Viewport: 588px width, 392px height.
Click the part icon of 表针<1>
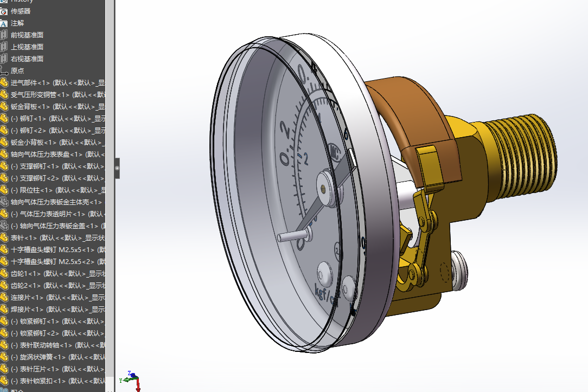click(4, 238)
